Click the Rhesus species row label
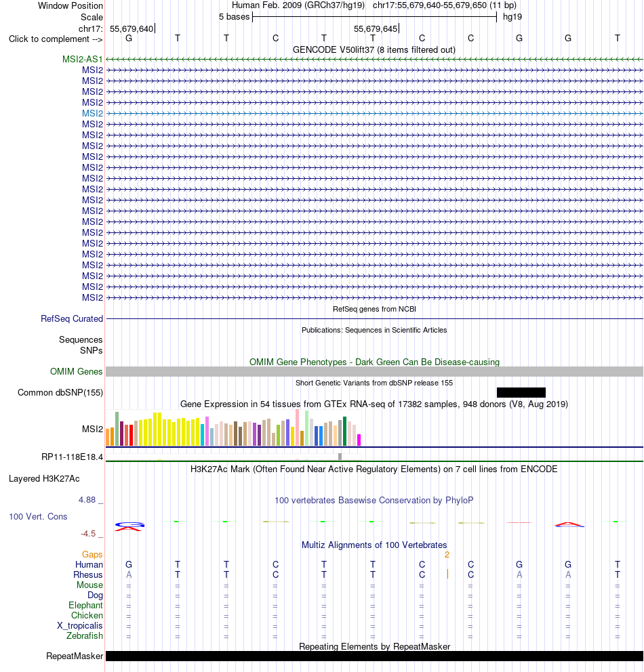Screen dimensions: 644x672 click(88, 574)
